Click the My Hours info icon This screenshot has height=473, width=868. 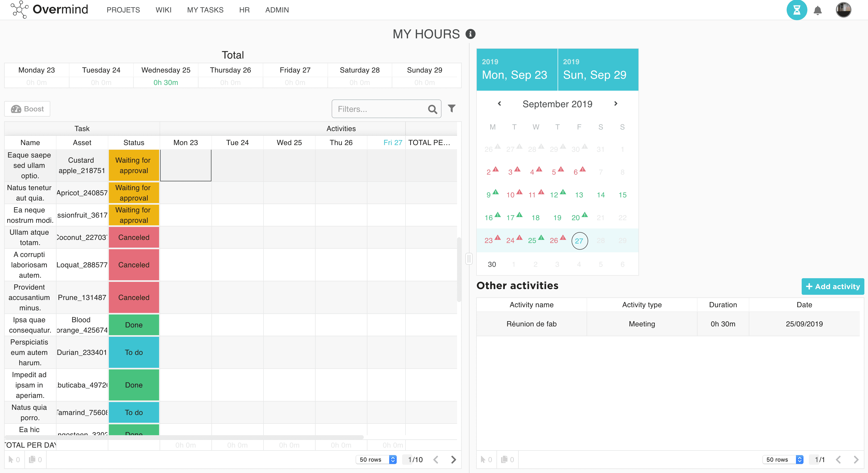pos(470,34)
